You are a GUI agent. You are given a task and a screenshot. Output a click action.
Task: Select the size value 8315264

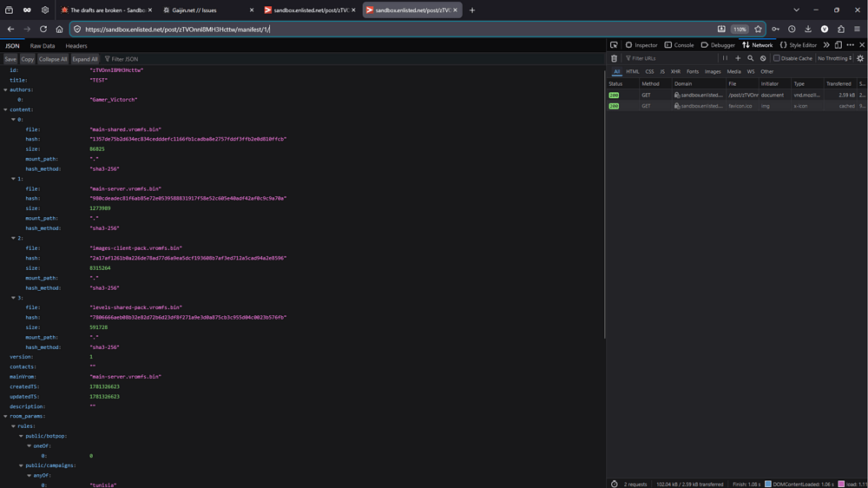(x=100, y=268)
